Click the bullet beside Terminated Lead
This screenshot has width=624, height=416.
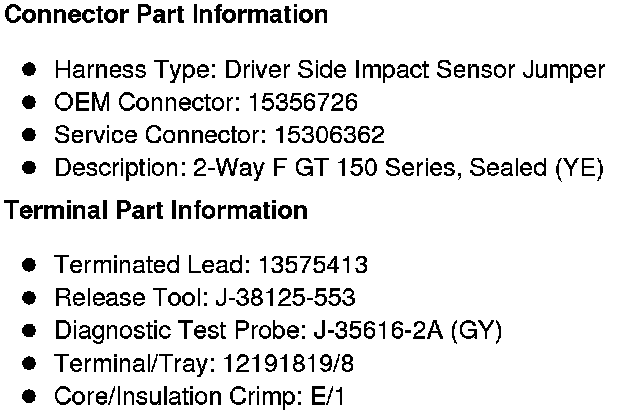tap(30, 265)
